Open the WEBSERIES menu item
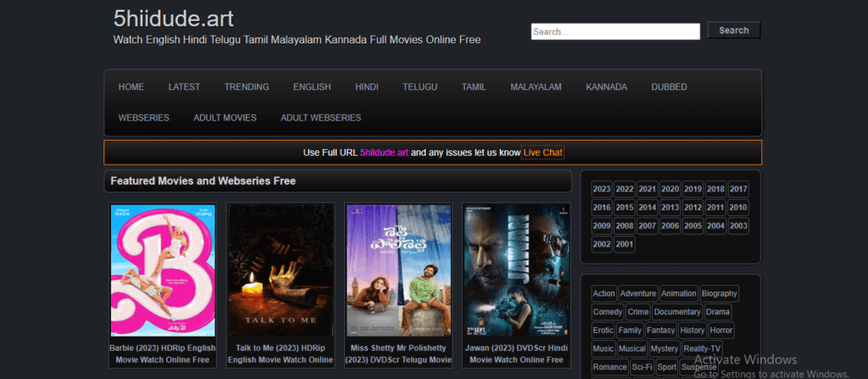 point(144,118)
